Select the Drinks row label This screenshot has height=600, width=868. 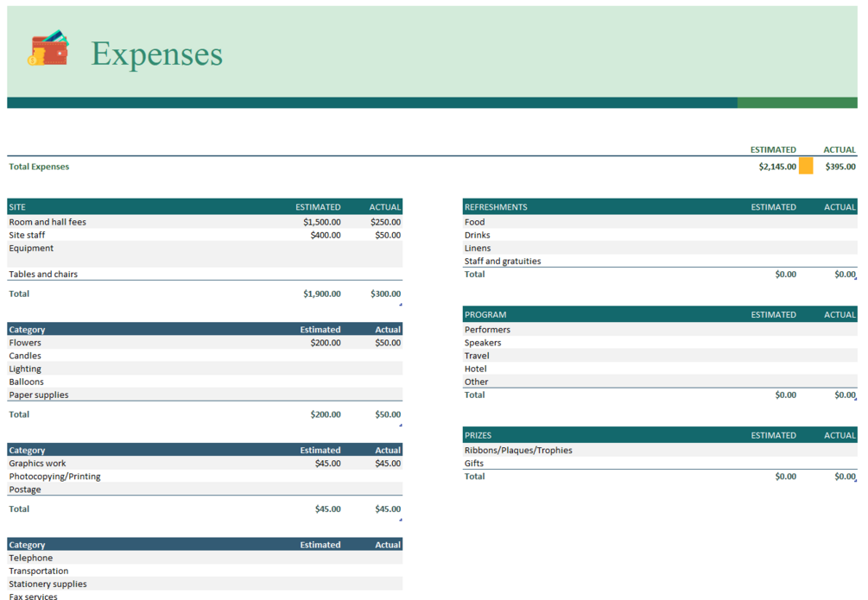477,235
